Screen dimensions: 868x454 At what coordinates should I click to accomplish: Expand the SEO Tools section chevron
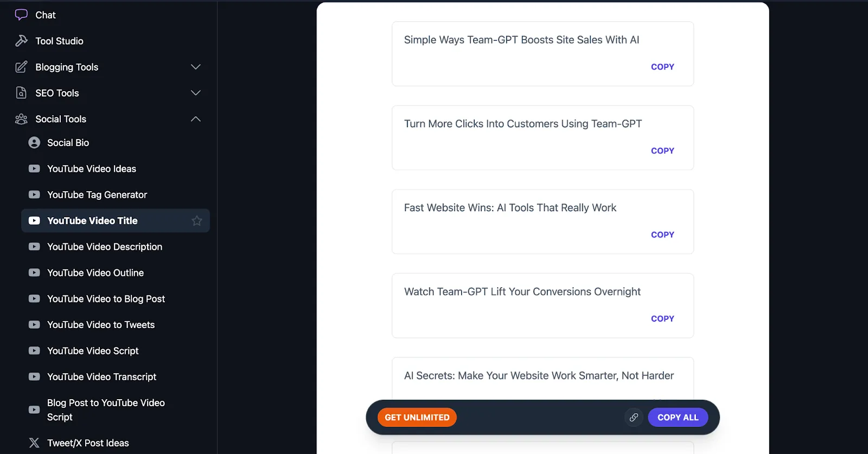pyautogui.click(x=196, y=93)
